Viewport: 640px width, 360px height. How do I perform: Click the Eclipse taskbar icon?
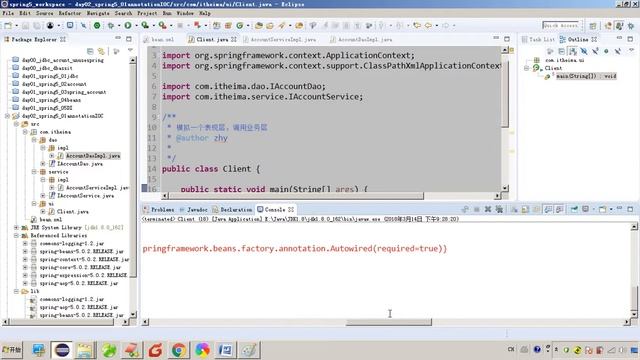[62, 350]
